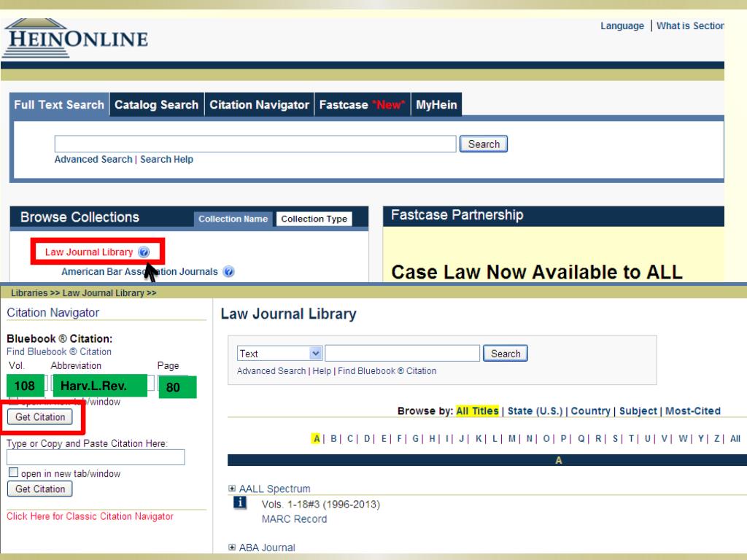Click the paste citation text field

point(96,457)
